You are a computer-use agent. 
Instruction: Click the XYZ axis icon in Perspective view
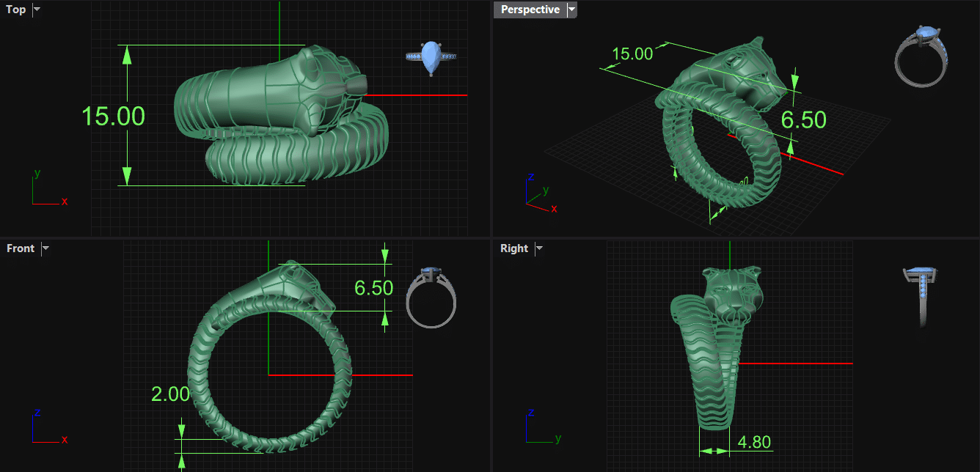pos(539,193)
